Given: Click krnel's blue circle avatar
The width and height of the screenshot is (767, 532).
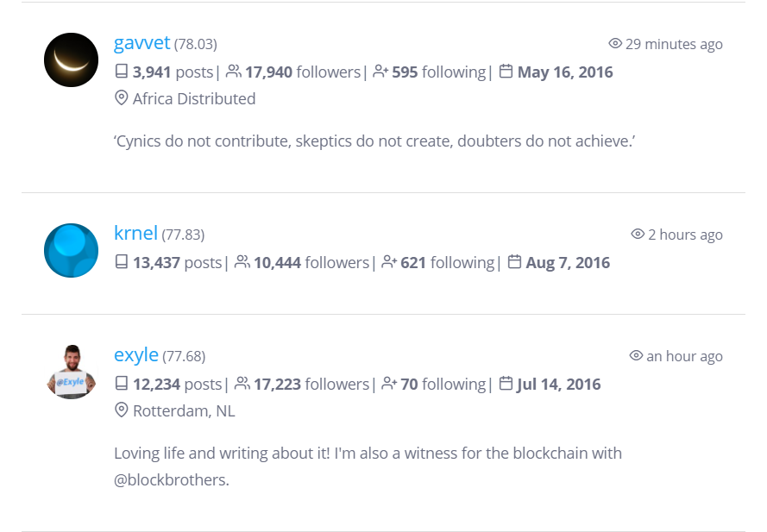Looking at the screenshot, I should [x=71, y=250].
